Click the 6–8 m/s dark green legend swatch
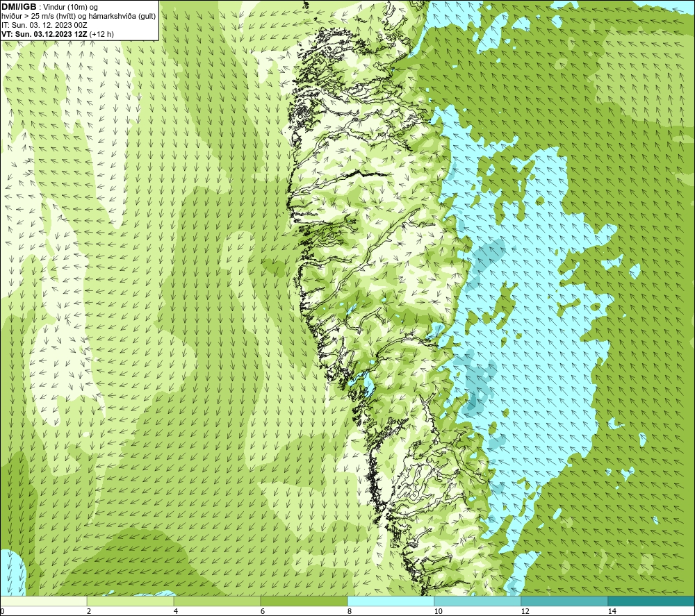The image size is (695, 616). point(304,601)
